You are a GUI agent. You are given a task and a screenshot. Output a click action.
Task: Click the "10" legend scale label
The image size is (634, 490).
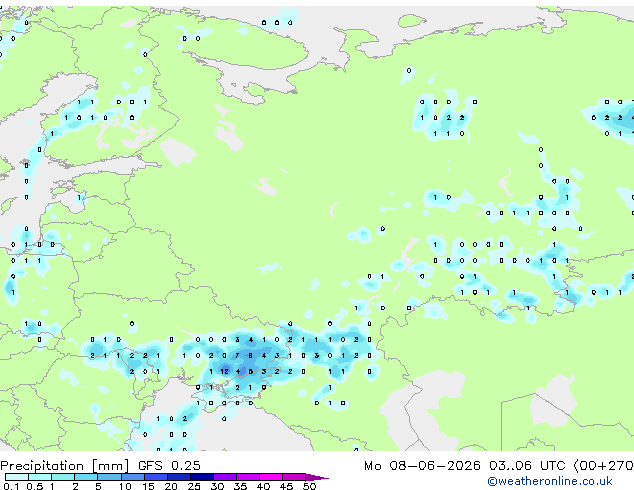(x=125, y=486)
